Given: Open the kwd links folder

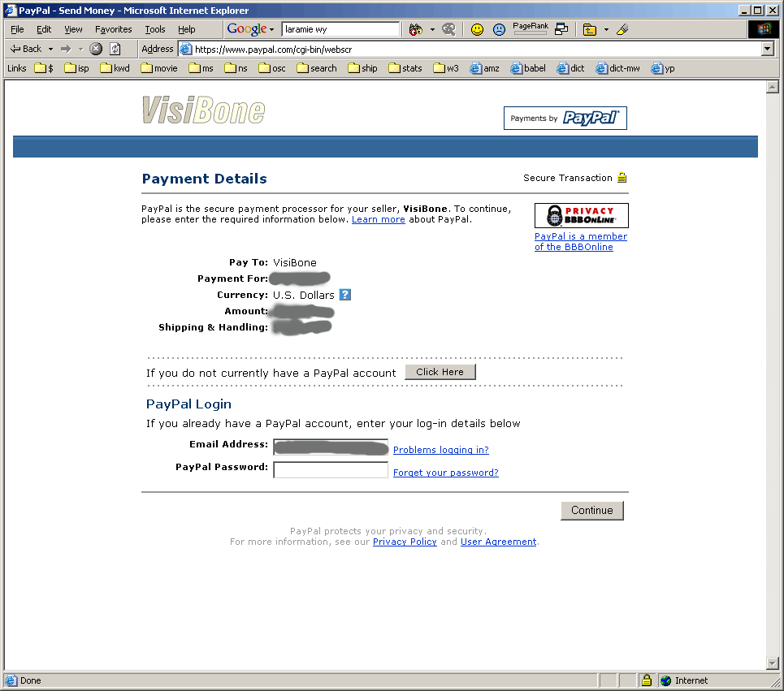Looking at the screenshot, I should tap(115, 68).
